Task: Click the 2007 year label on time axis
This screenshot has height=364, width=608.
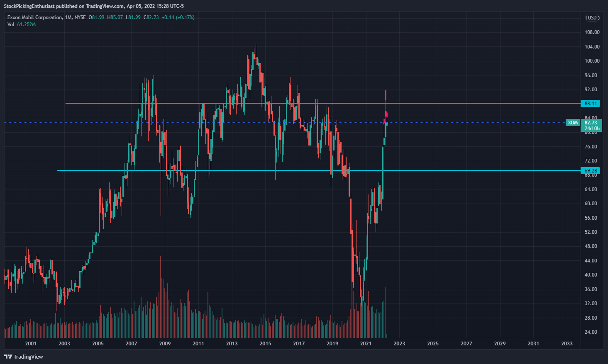Action: tap(132, 344)
